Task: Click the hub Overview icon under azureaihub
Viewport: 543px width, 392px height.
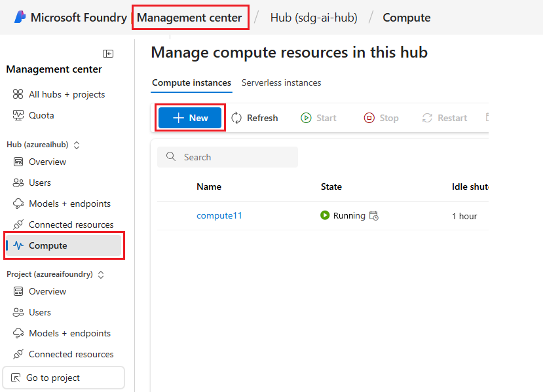Action: pos(18,162)
